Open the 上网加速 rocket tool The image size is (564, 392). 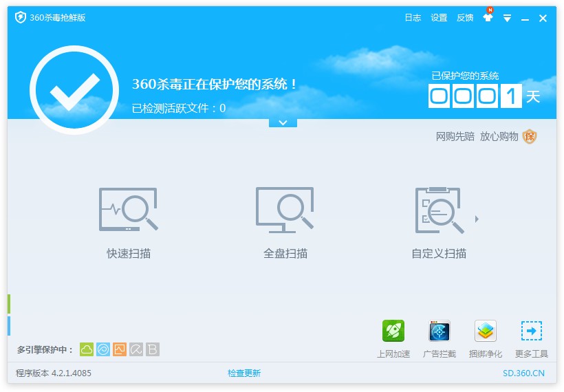click(393, 331)
